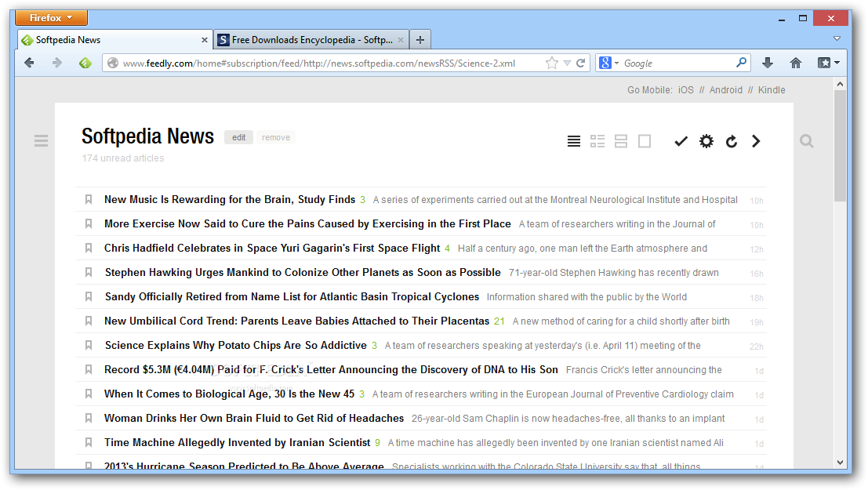Click scrollbar up arrow
The height and width of the screenshot is (490, 868).
pos(840,84)
